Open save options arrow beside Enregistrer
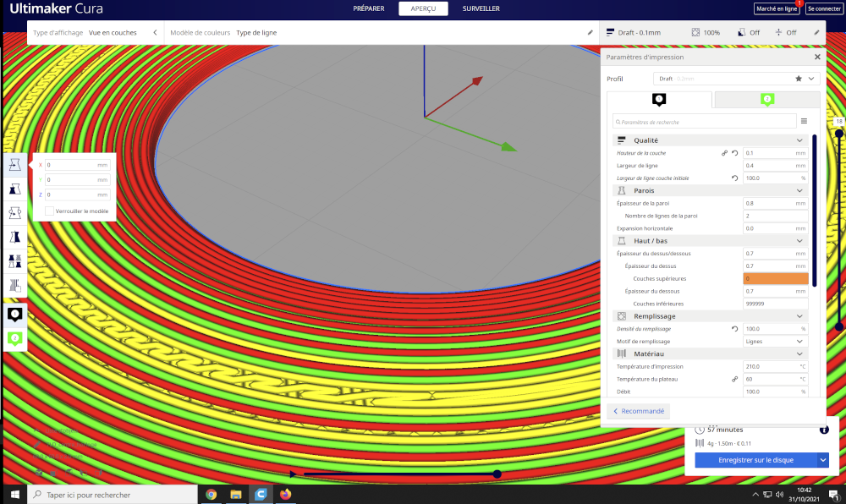 [823, 460]
